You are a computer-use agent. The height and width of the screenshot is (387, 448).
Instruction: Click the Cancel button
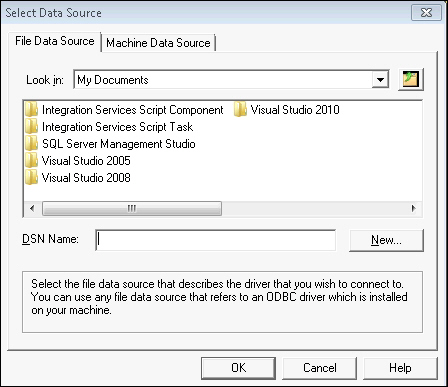[x=320, y=368]
